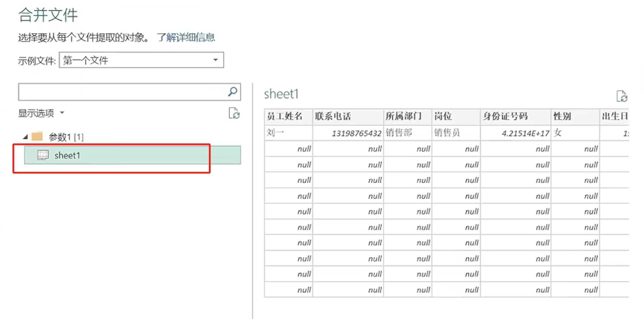644x319 pixels.
Task: Click the 身份证号码 column header
Action: coord(505,116)
